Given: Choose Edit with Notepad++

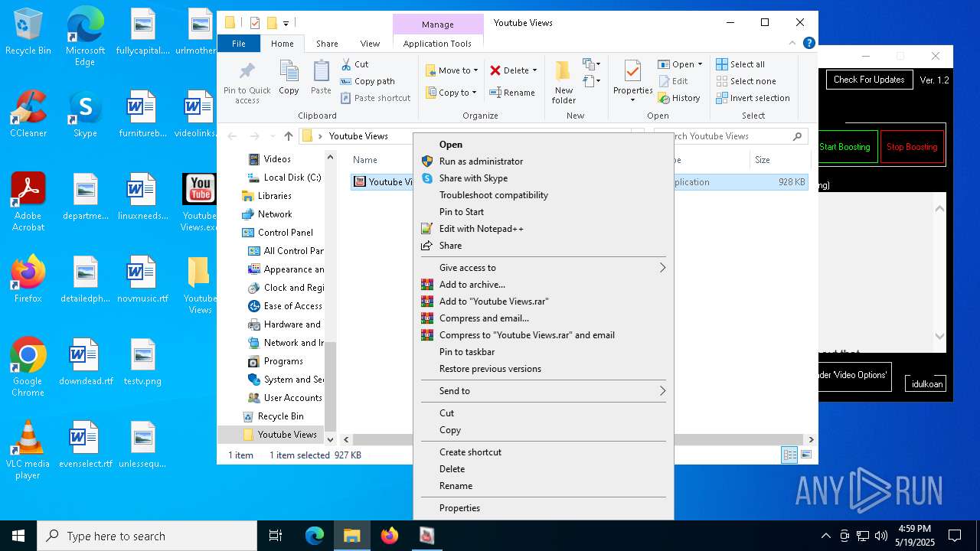Looking at the screenshot, I should pos(544,229).
